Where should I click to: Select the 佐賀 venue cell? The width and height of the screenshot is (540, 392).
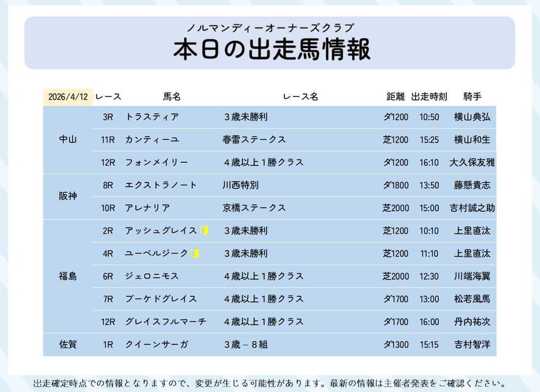pos(68,344)
